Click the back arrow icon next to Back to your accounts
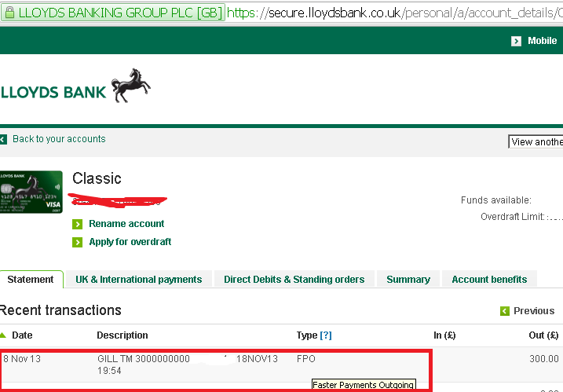The height and width of the screenshot is (392, 563). click(4, 139)
